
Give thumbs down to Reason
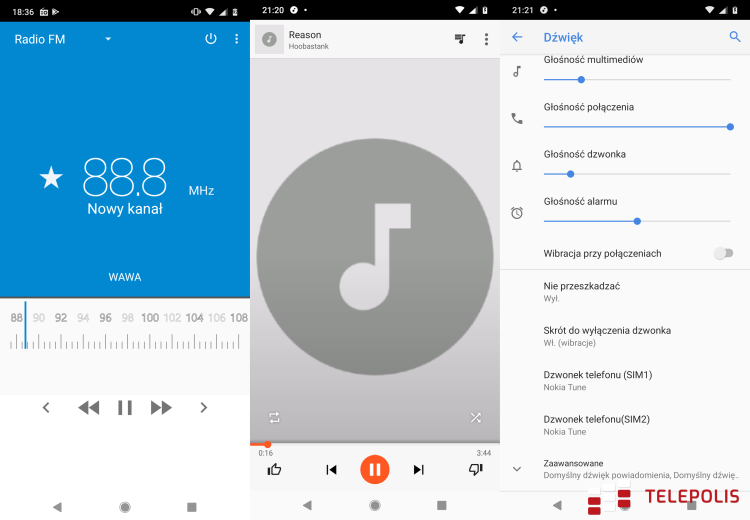click(x=475, y=470)
